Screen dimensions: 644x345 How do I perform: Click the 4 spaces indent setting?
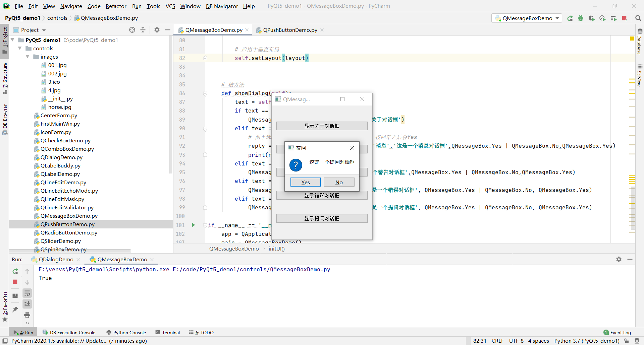538,341
